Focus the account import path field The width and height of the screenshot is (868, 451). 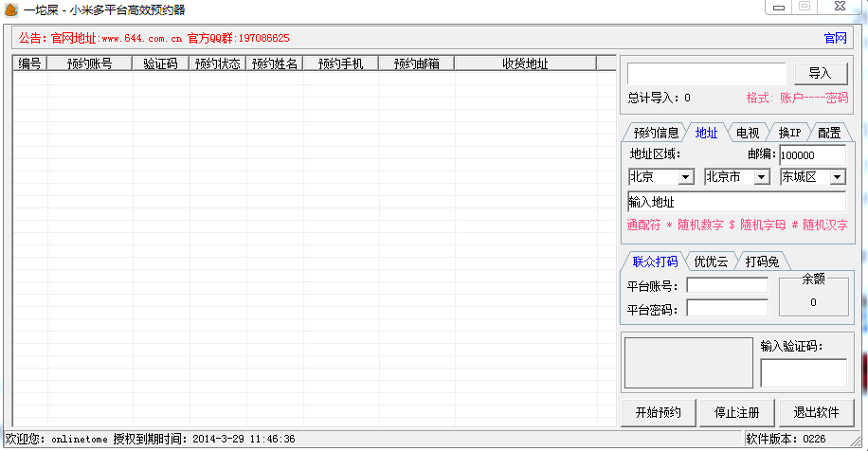click(x=707, y=74)
